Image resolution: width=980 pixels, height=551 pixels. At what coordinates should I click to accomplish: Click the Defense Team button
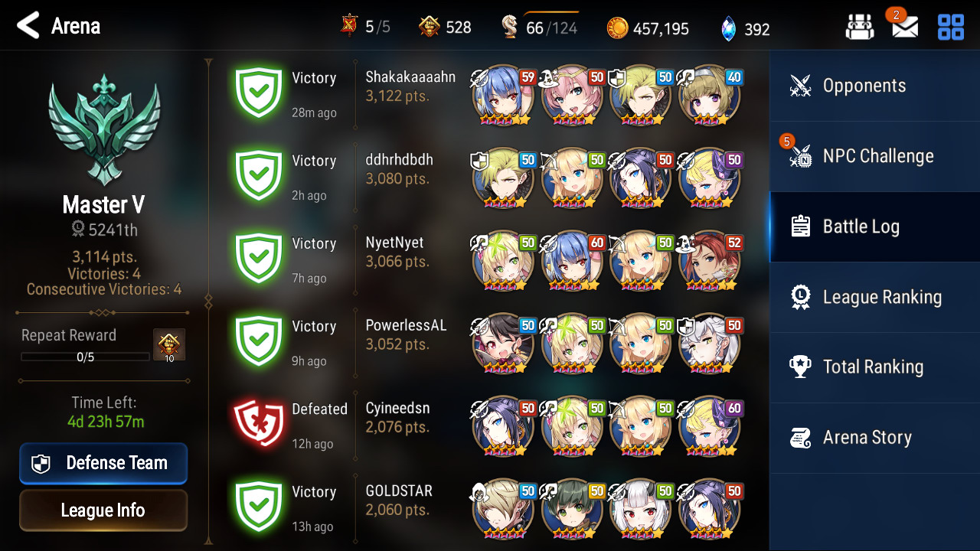click(103, 463)
